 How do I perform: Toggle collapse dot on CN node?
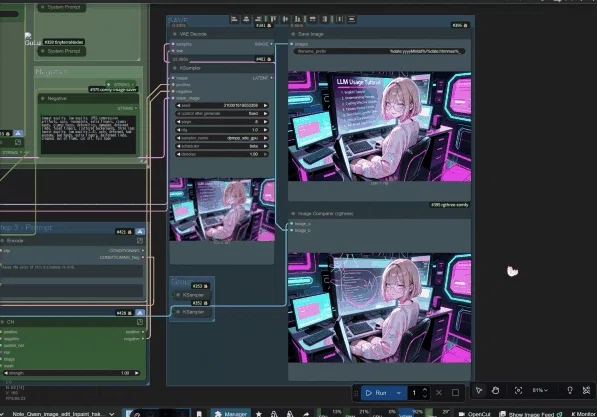click(x=2, y=322)
